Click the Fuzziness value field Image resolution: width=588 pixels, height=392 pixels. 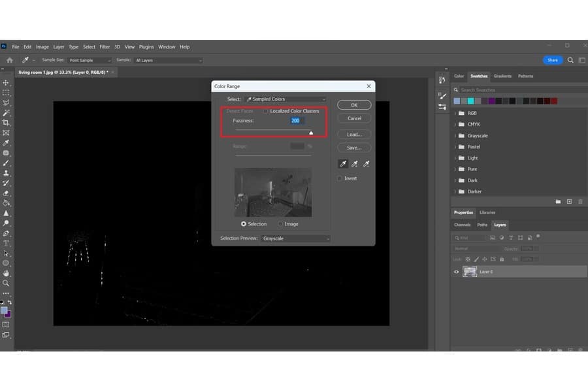tap(297, 121)
